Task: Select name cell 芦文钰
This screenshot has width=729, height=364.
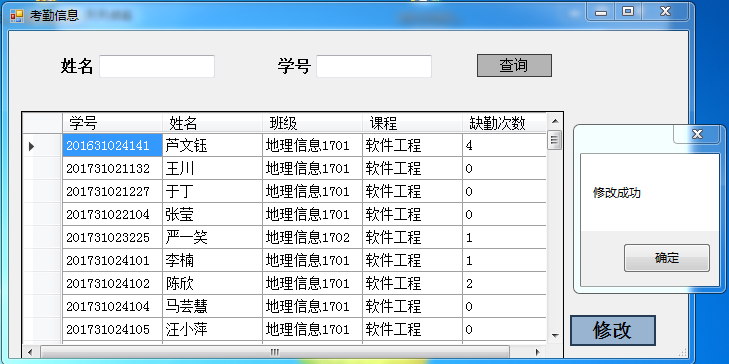Action: click(x=212, y=146)
